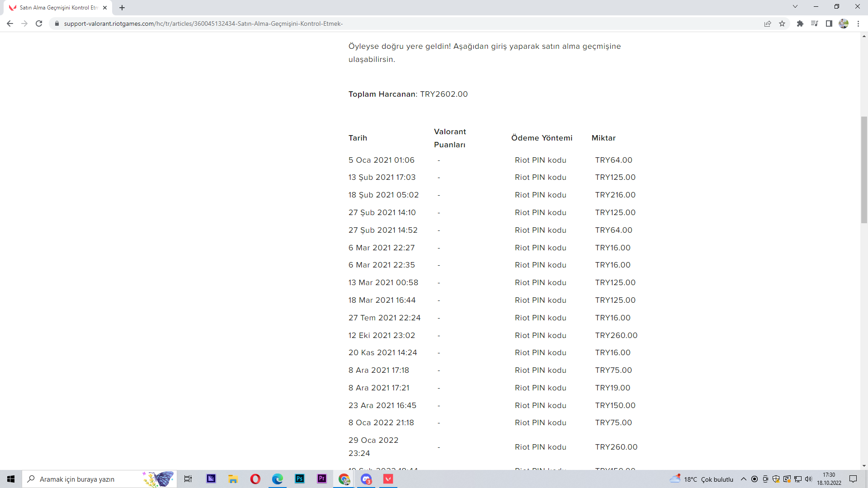
Task: Select the Satın Alma Geçmişini Kontrol tab
Action: pyautogui.click(x=58, y=8)
